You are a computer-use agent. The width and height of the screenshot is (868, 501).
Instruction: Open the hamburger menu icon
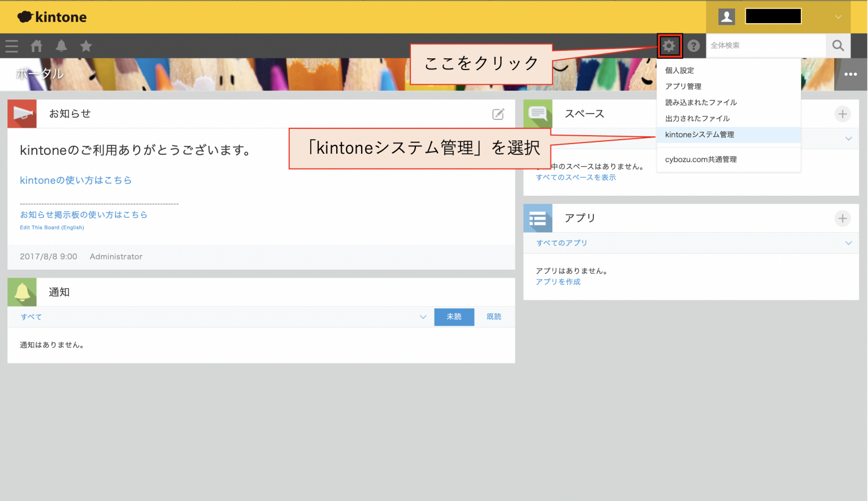(11, 46)
